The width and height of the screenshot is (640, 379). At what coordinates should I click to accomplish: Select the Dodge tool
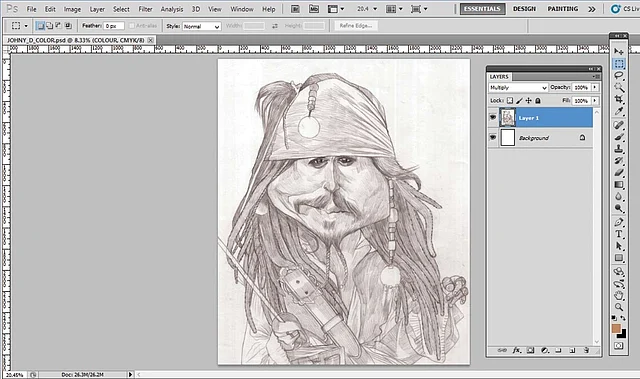[619, 208]
